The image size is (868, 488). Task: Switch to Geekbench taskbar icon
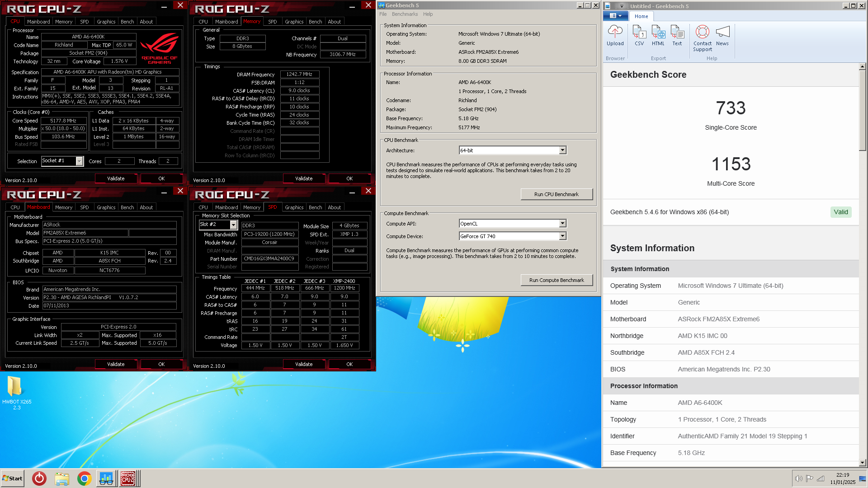pyautogui.click(x=106, y=479)
